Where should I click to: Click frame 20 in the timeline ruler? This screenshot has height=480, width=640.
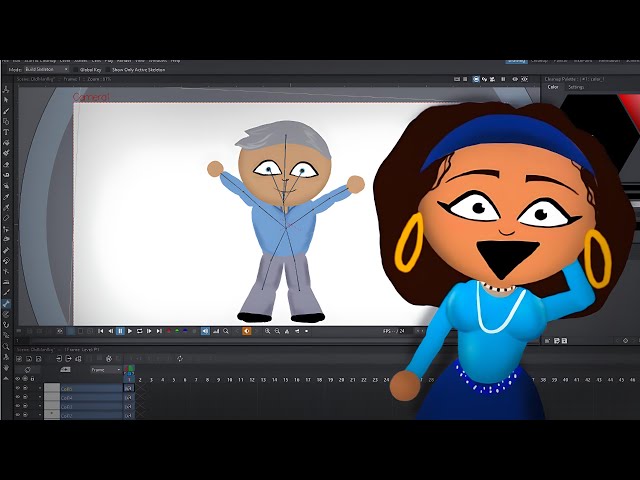point(341,380)
